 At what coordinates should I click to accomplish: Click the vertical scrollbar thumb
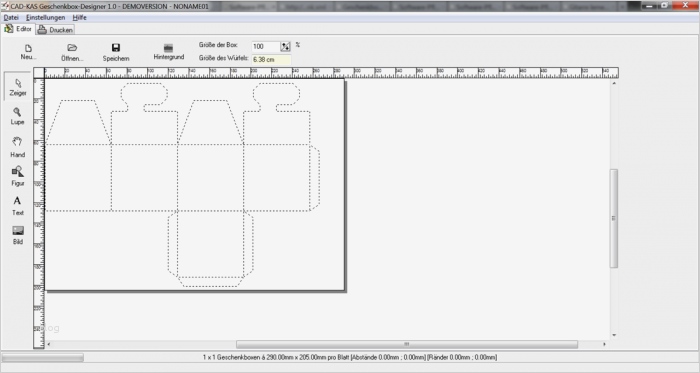click(614, 218)
